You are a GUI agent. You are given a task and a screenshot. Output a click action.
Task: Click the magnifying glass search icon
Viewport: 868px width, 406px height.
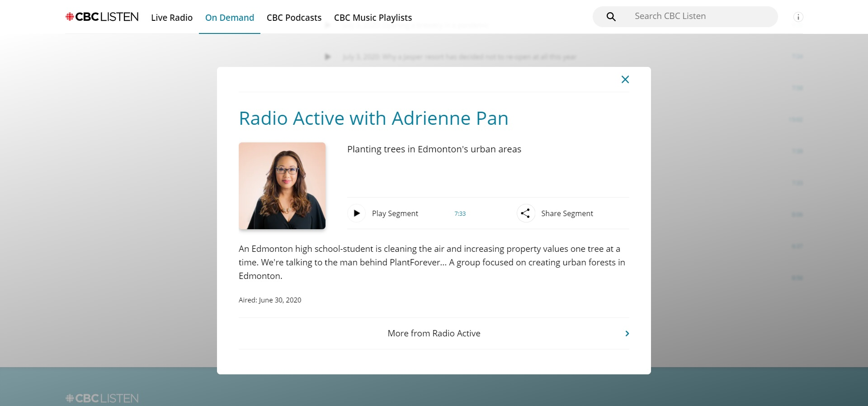(611, 17)
